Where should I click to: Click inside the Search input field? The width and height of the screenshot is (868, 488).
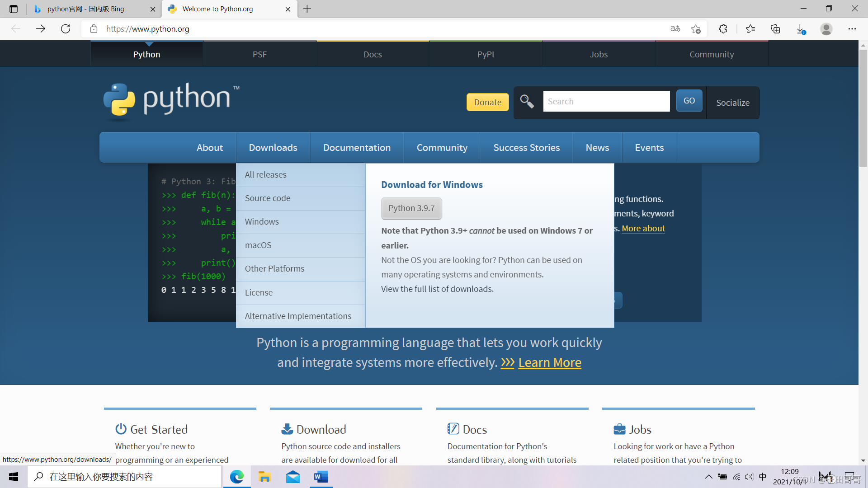tap(606, 101)
